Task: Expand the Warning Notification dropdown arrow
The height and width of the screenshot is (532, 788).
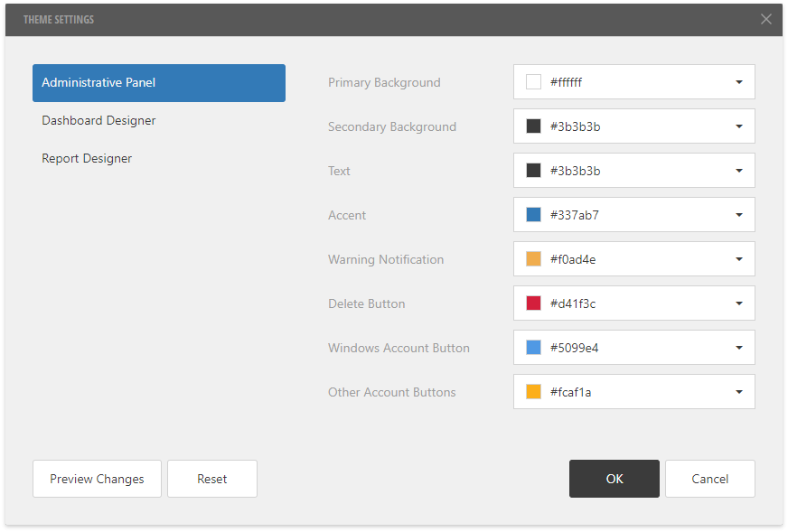Action: (x=738, y=259)
